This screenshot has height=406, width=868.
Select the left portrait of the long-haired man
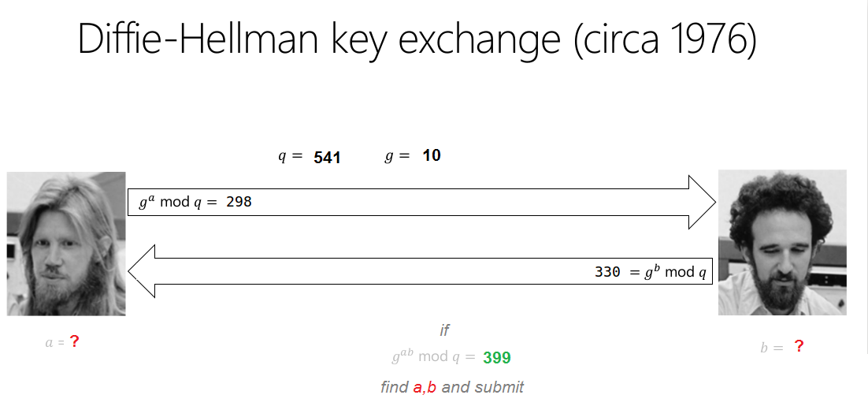click(66, 244)
